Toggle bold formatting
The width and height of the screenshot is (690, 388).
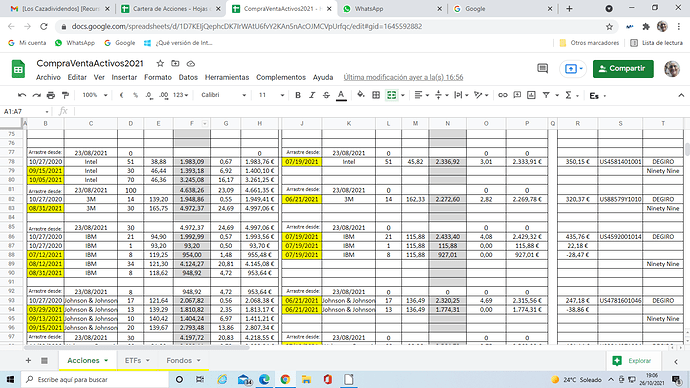click(298, 95)
